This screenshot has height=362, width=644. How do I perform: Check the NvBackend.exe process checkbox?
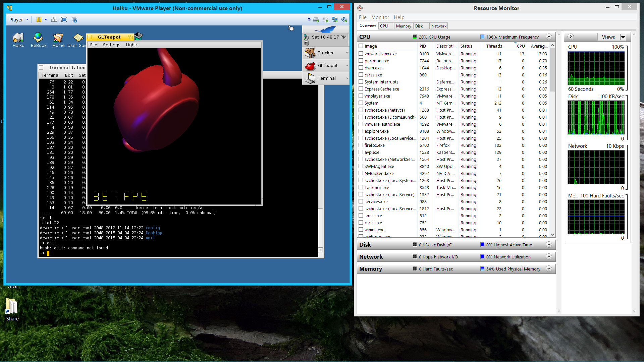click(361, 173)
